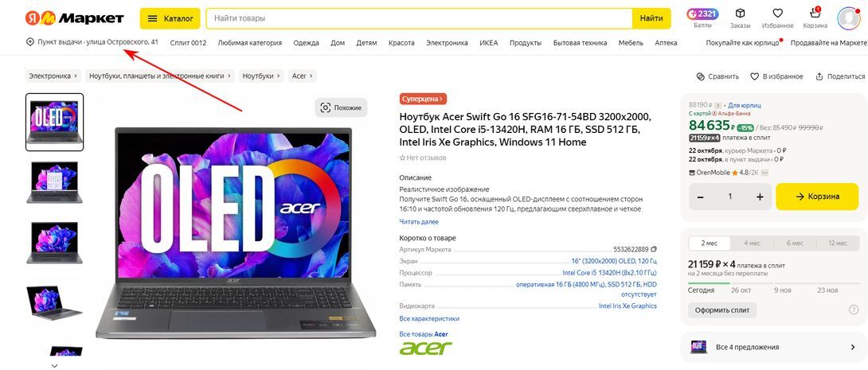Open the Избранное heart icon in header
Viewport: 868px width, 370px height.
[777, 14]
